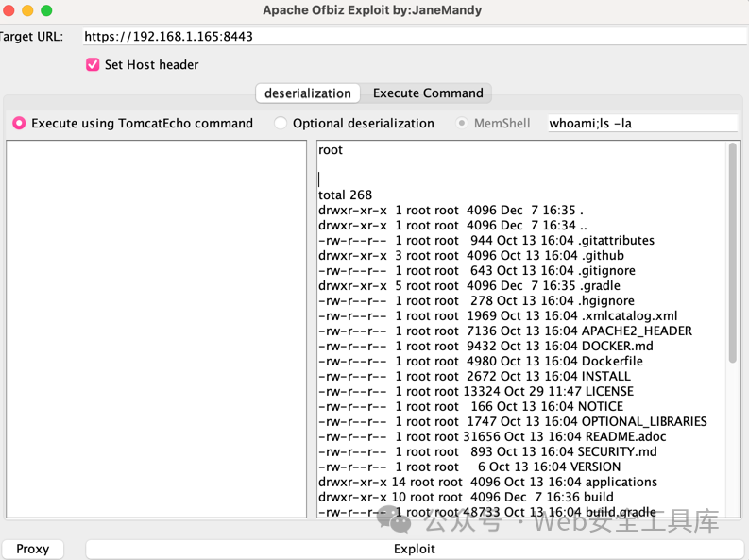
Task: Close the window with red button
Action: tap(9, 10)
